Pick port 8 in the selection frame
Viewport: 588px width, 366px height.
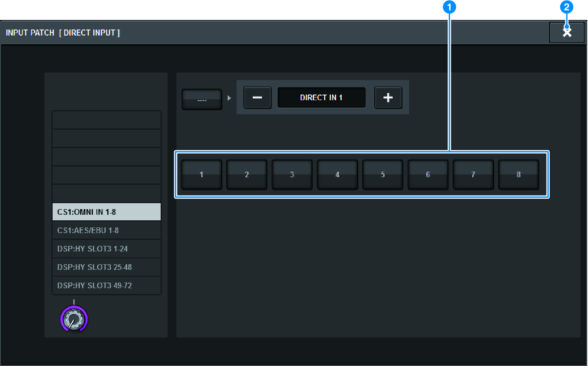click(518, 174)
